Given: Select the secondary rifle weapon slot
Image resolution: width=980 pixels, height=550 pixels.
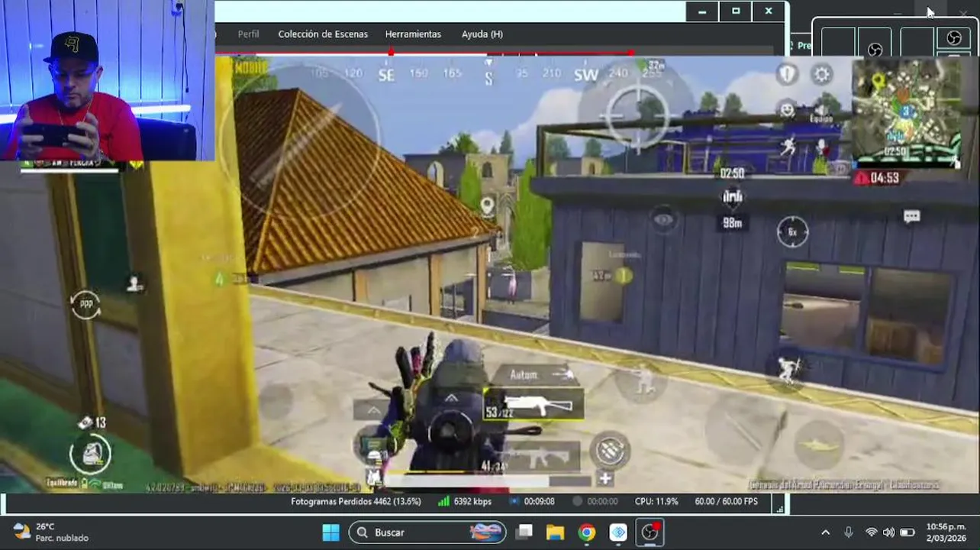Looking at the screenshot, I should tap(534, 457).
